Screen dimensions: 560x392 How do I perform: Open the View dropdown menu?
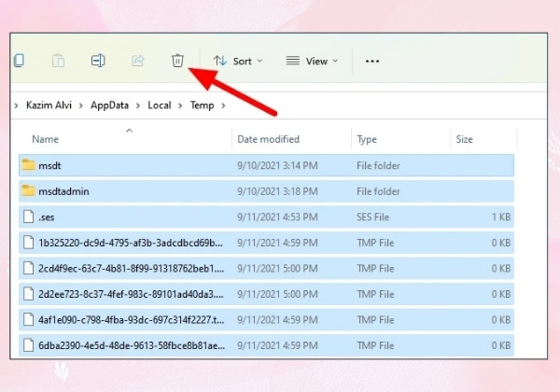pyautogui.click(x=312, y=61)
